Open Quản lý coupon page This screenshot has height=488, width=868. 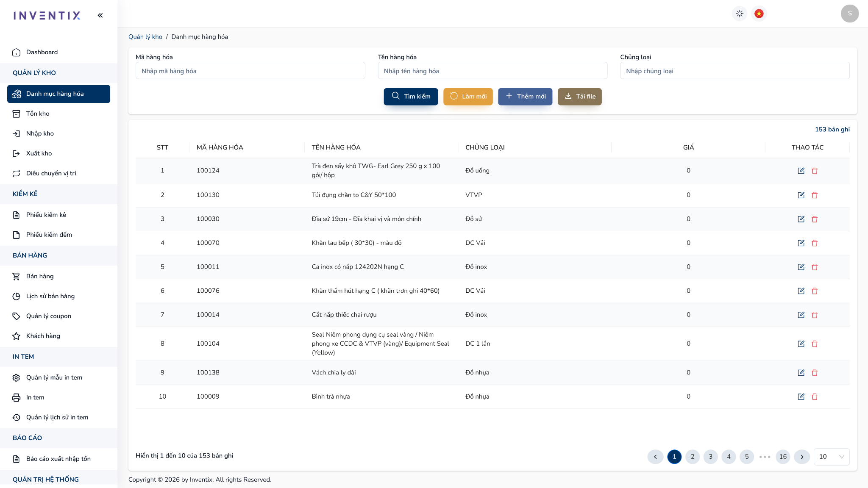58,316
